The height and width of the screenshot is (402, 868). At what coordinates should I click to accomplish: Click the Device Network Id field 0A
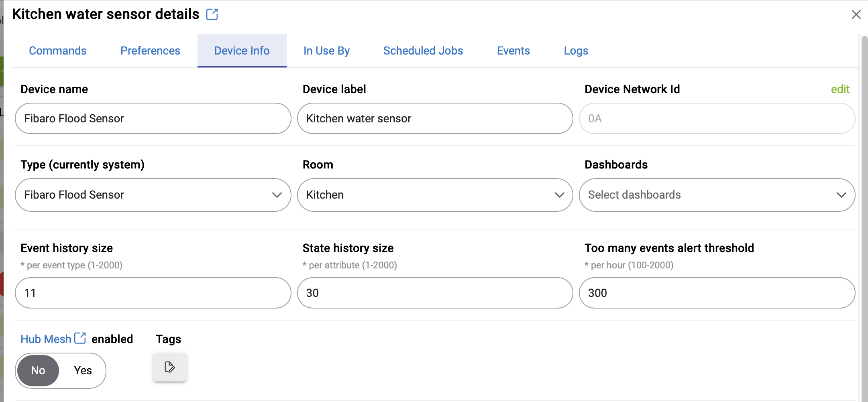coord(717,118)
